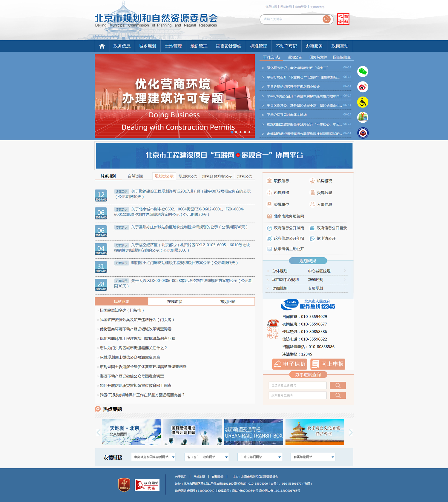Open 城市轨道交通专栏 thumbnail
This screenshot has width=448, height=502.
[x=254, y=432]
